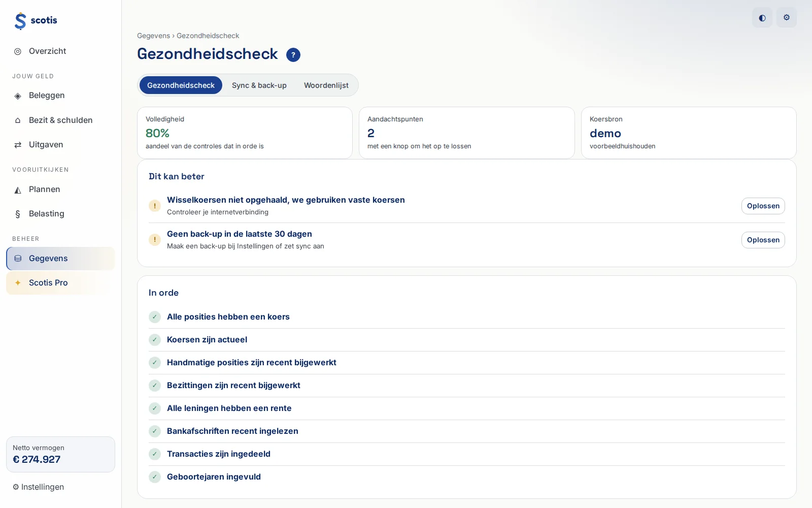
Task: Switch to the Sync & back-up tab
Action: pyautogui.click(x=259, y=85)
